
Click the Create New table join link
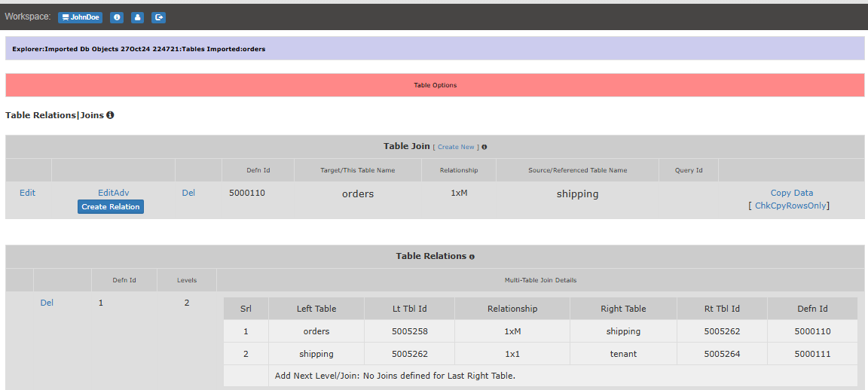pyautogui.click(x=456, y=147)
